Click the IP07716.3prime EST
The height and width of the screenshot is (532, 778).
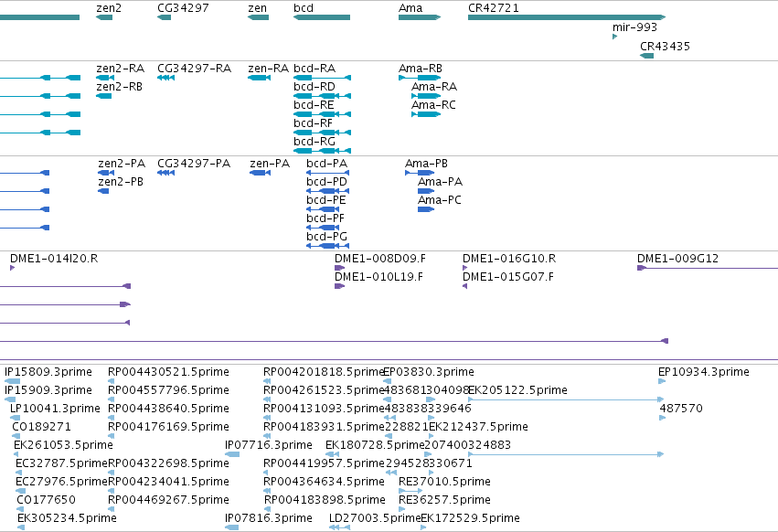tap(232, 454)
